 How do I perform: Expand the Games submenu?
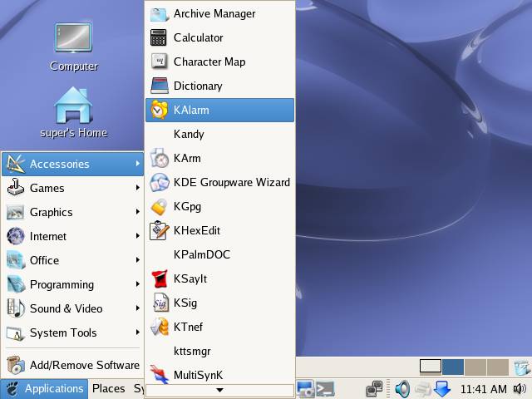click(x=47, y=188)
